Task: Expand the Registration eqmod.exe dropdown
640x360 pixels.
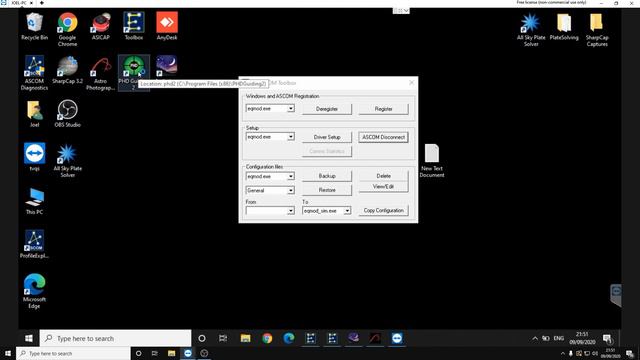Action: [x=291, y=109]
